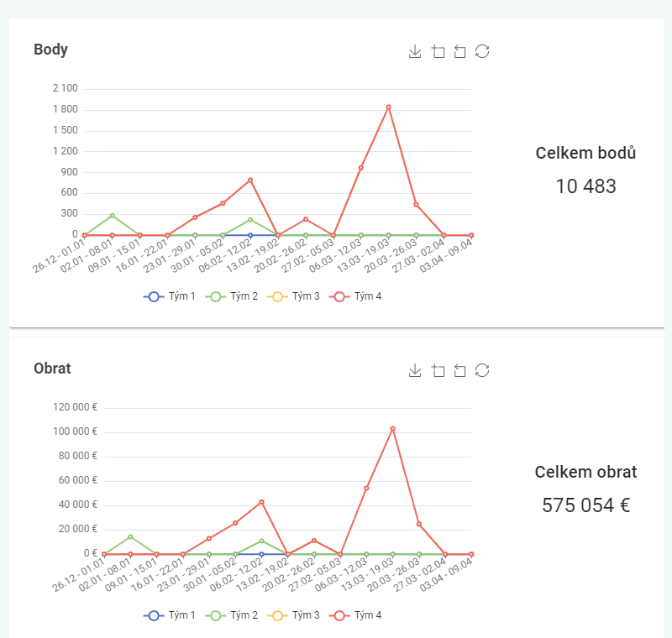Hide Tým 4 series in Obrat legend
This screenshot has height=638, width=672.
(x=356, y=615)
